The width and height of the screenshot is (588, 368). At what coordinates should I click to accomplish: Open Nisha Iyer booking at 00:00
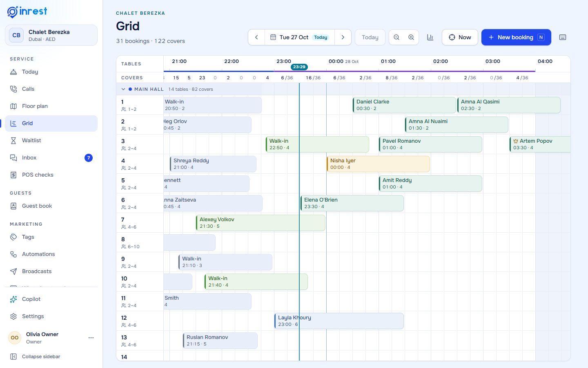(x=378, y=164)
